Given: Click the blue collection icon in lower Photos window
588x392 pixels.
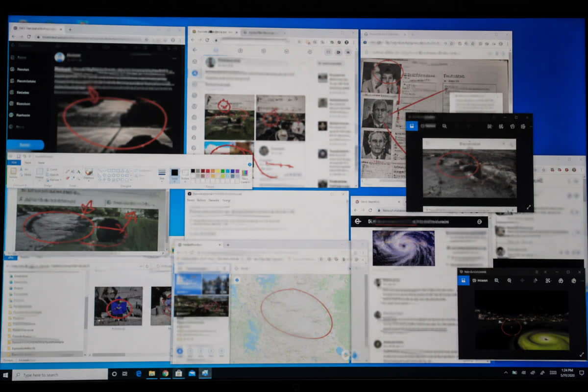Looking at the screenshot, I should tap(463, 280).
